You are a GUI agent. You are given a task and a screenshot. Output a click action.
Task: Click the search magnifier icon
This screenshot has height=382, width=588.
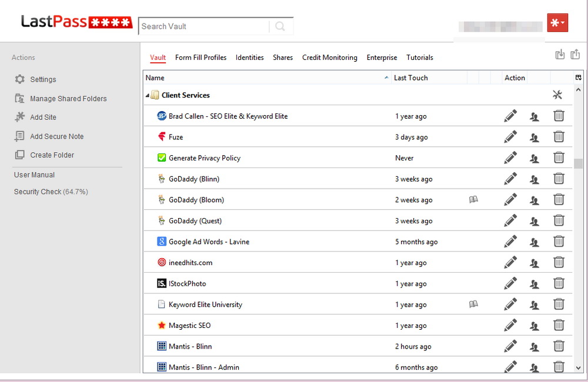280,26
